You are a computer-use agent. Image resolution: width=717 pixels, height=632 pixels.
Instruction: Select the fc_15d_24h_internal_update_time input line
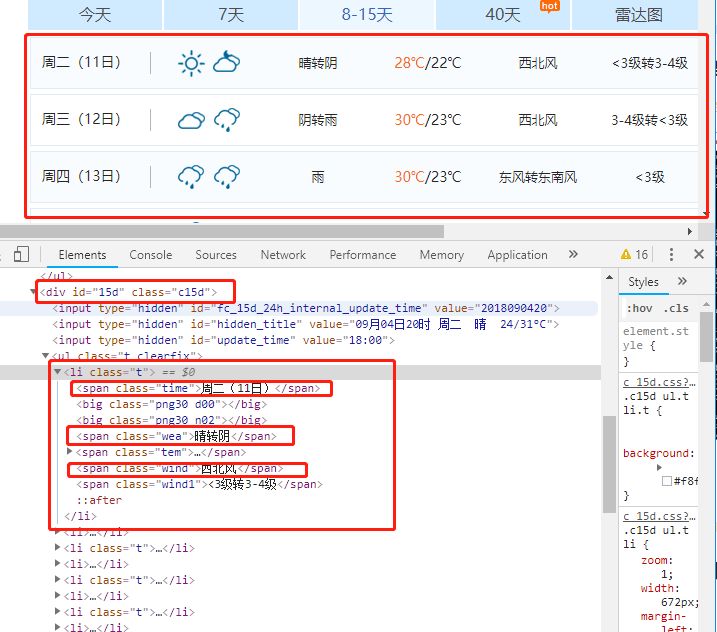(x=305, y=308)
